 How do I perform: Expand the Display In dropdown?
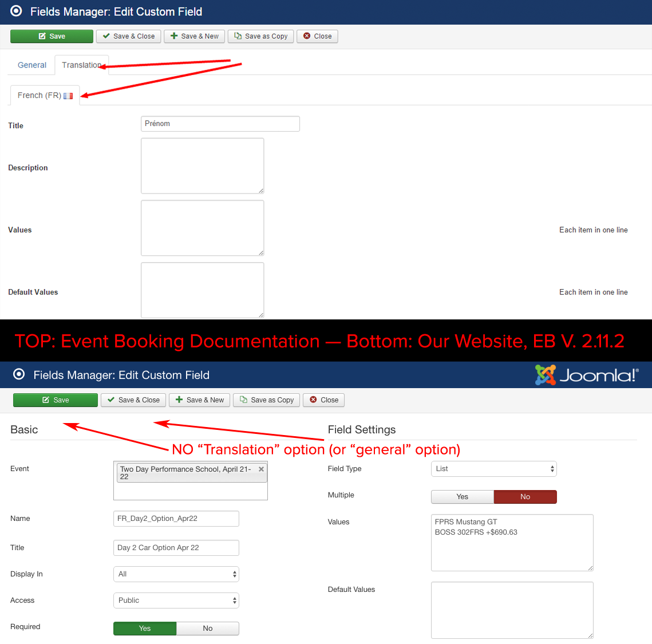(x=176, y=574)
